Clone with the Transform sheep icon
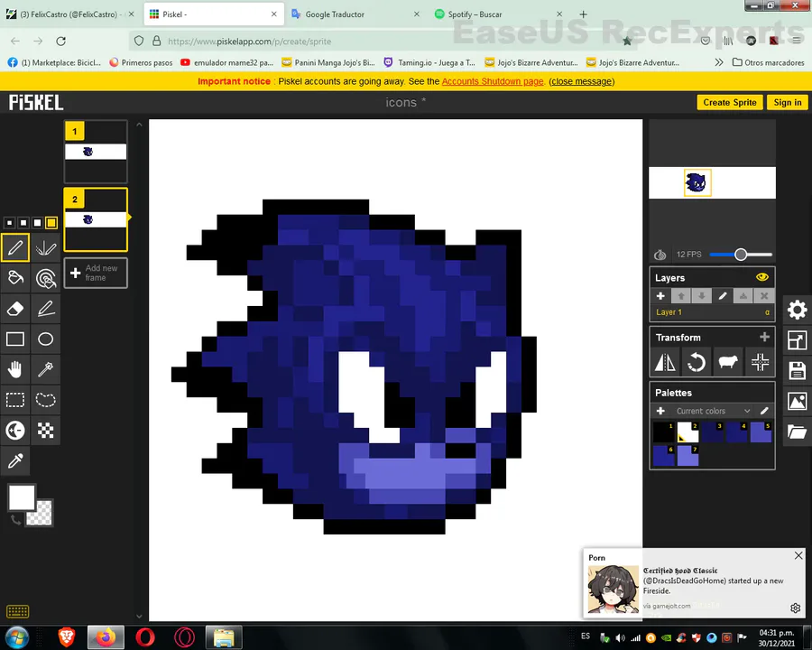 [728, 362]
